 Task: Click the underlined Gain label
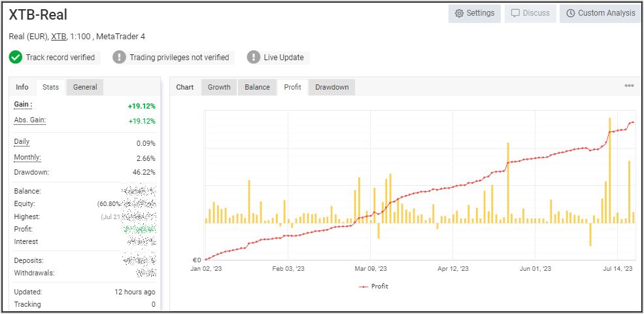click(x=23, y=105)
